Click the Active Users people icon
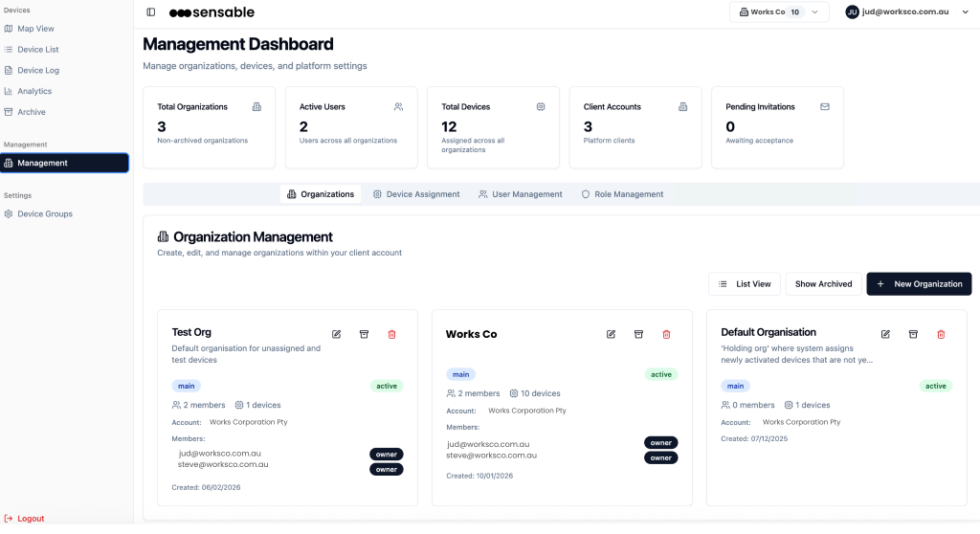The width and height of the screenshot is (980, 534). click(x=398, y=107)
